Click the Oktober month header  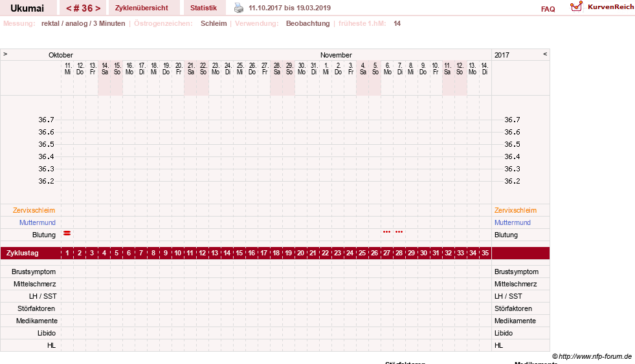point(61,55)
